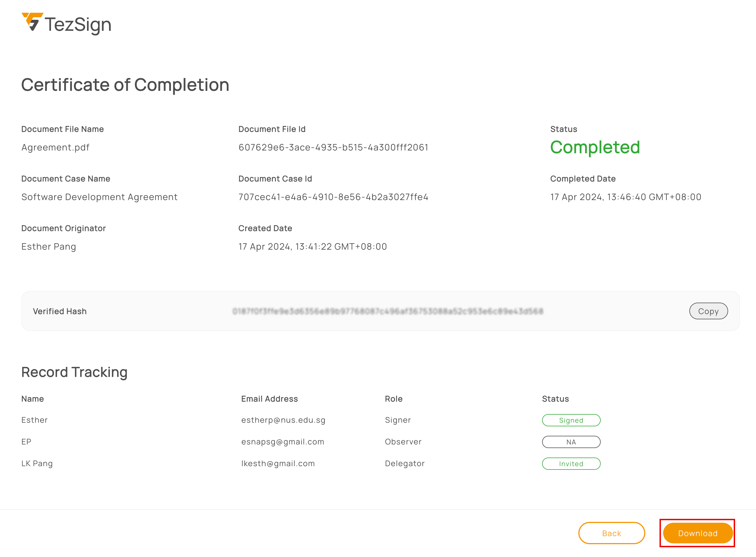The height and width of the screenshot is (557, 756).
Task: Click the Agreement.pdf file name
Action: (x=55, y=148)
